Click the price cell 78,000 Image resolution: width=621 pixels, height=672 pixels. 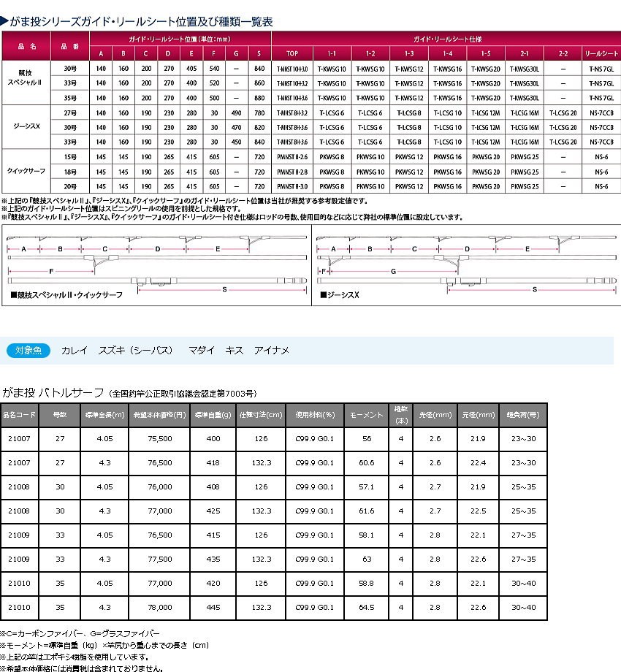[x=160, y=607]
